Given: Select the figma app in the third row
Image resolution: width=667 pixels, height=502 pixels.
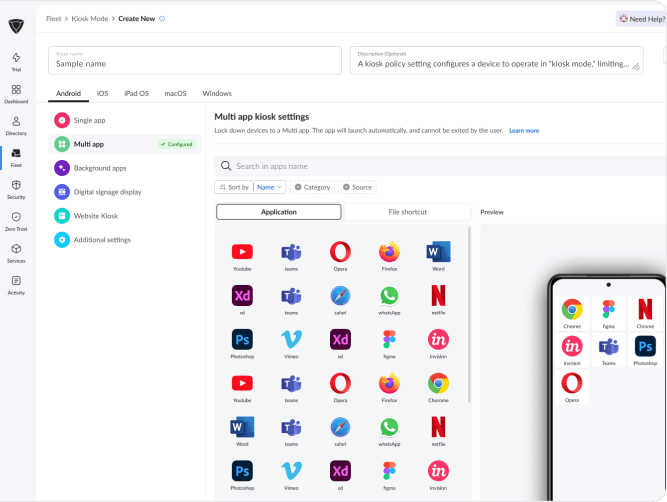Looking at the screenshot, I should tap(389, 343).
